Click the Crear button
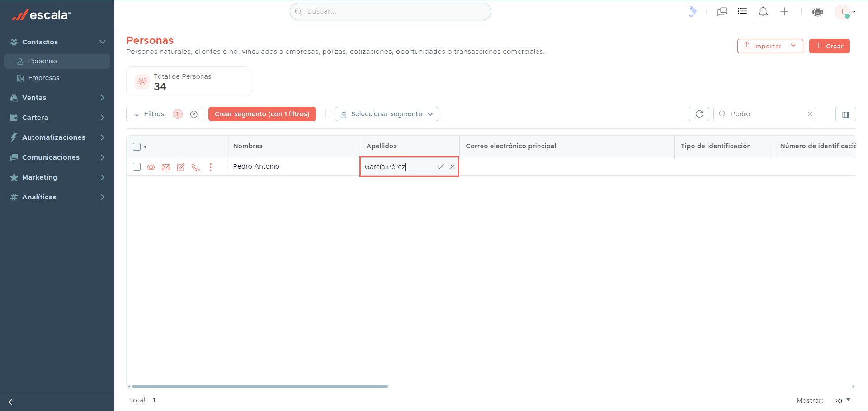This screenshot has width=868, height=411. [x=830, y=46]
